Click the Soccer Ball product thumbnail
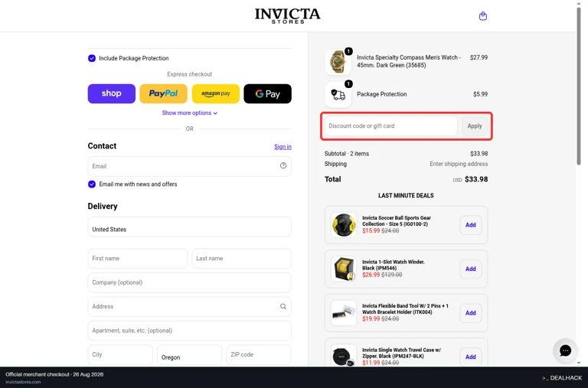 (344, 224)
